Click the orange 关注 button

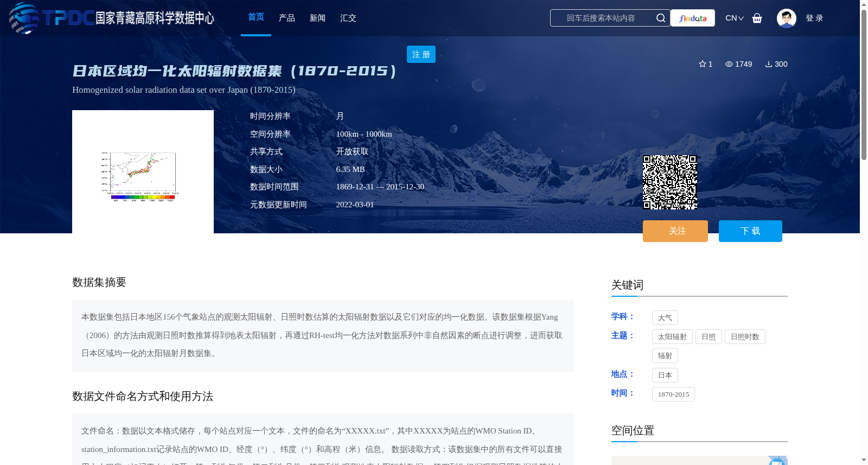coord(675,231)
